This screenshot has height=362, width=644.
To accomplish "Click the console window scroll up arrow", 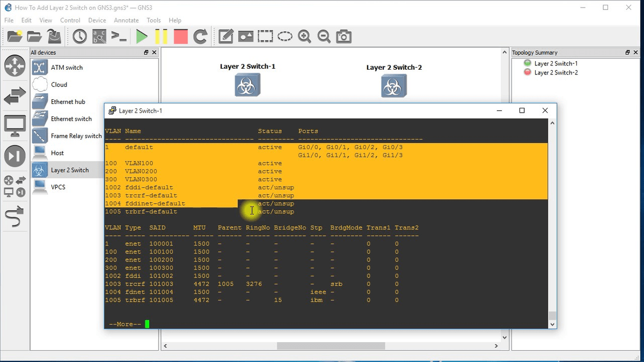I will (552, 123).
